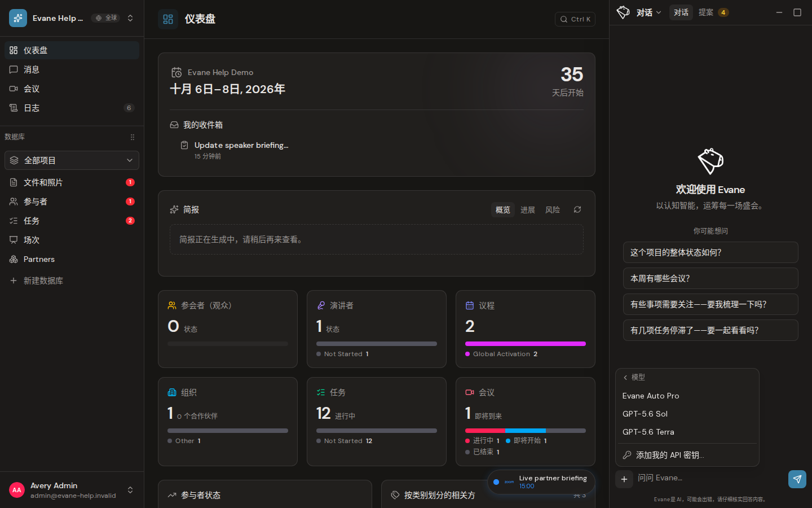This screenshot has height=508, width=812.
Task: Click the 议程 calendar card icon
Action: point(470,305)
